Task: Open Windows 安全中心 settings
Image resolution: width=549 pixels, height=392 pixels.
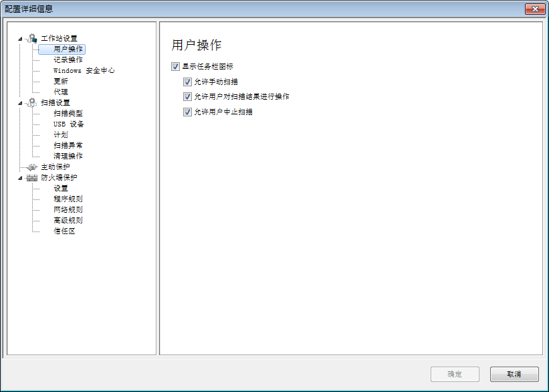Action: click(84, 70)
